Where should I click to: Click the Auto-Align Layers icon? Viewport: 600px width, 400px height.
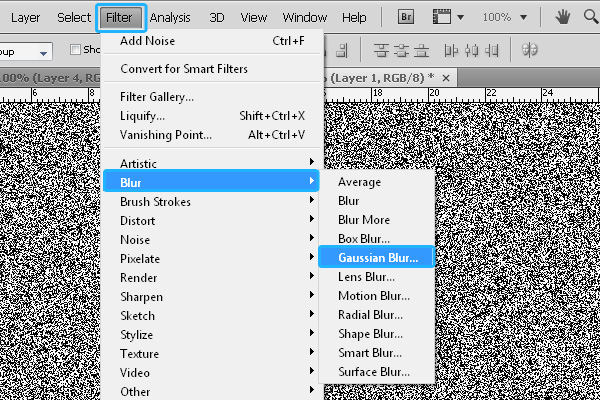click(x=532, y=50)
